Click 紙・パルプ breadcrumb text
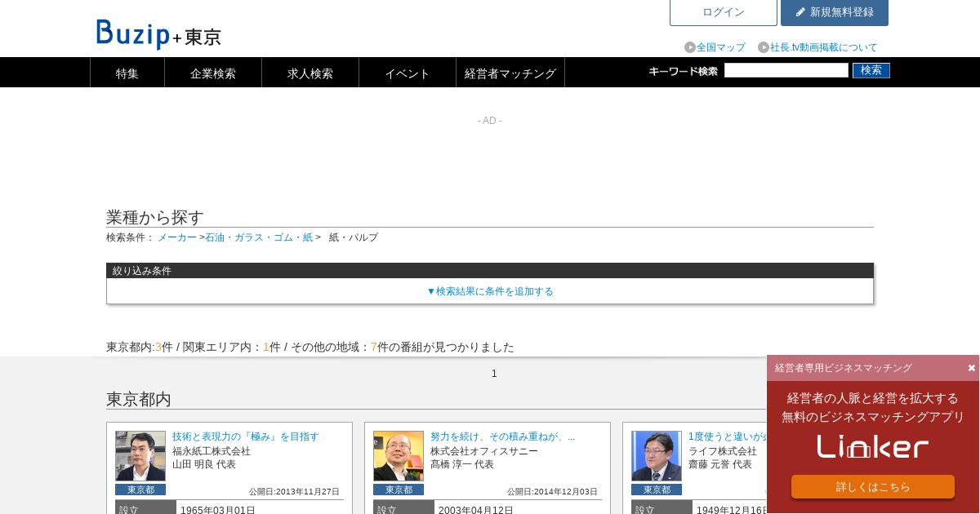Image resolution: width=980 pixels, height=514 pixels. pyautogui.click(x=354, y=237)
